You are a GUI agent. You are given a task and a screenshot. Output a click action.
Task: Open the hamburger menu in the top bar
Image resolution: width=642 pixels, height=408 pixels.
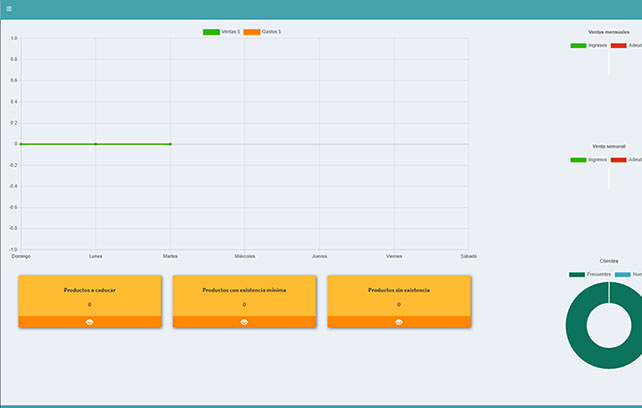8,8
